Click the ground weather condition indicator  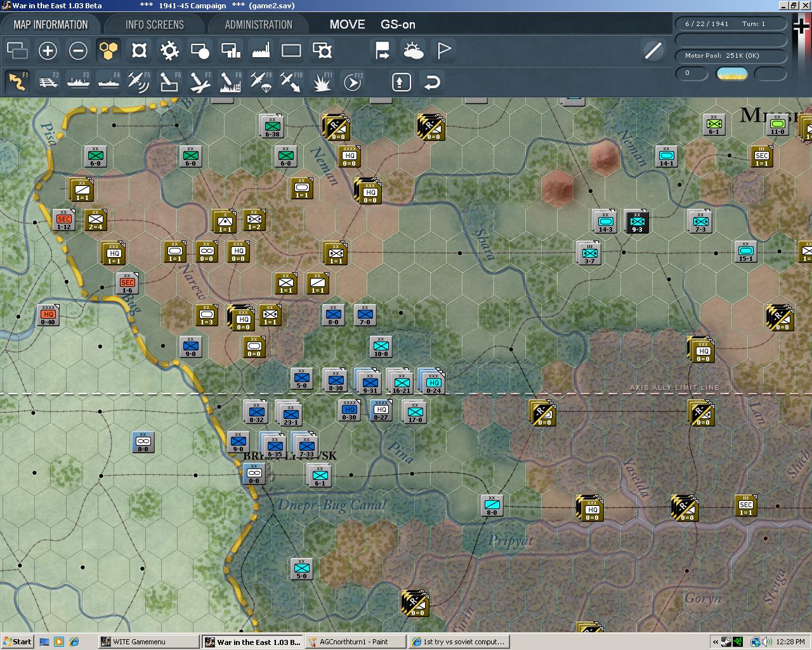click(731, 74)
